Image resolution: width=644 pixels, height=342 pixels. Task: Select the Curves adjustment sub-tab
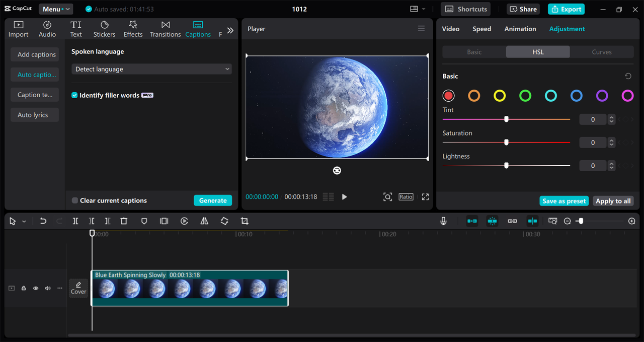(602, 52)
